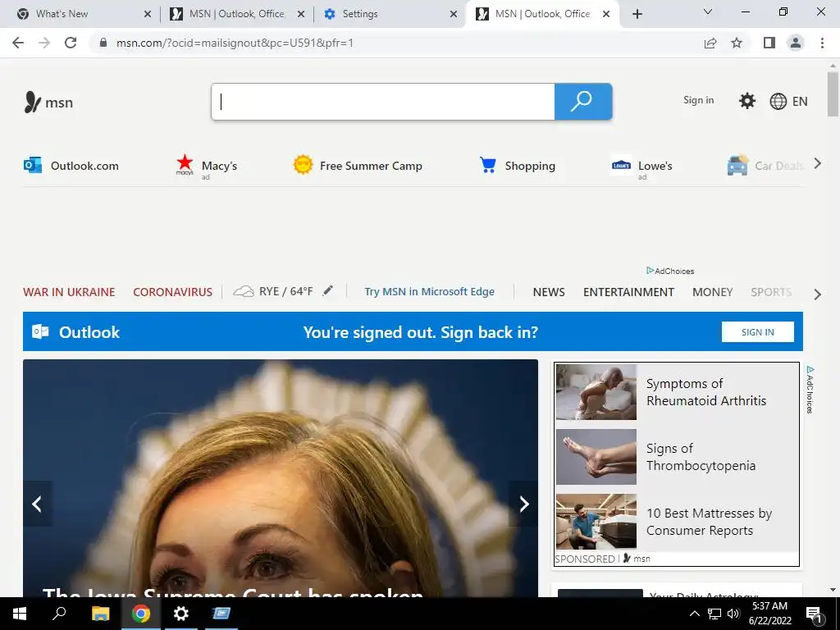
Task: Expand navigation categories right chevron
Action: pyautogui.click(x=818, y=294)
